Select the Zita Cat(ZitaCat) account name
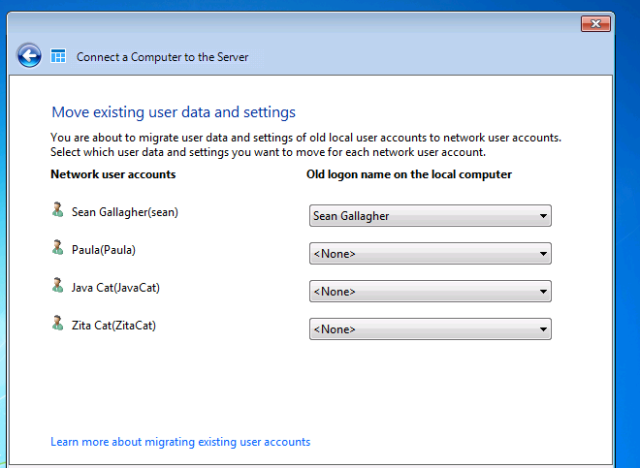The width and height of the screenshot is (640, 468). pyautogui.click(x=114, y=326)
